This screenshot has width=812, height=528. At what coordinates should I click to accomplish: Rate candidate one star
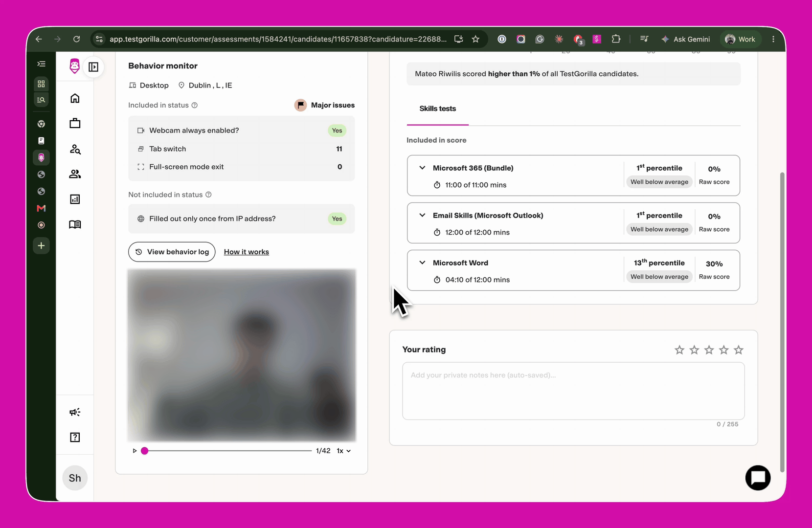coord(679,350)
